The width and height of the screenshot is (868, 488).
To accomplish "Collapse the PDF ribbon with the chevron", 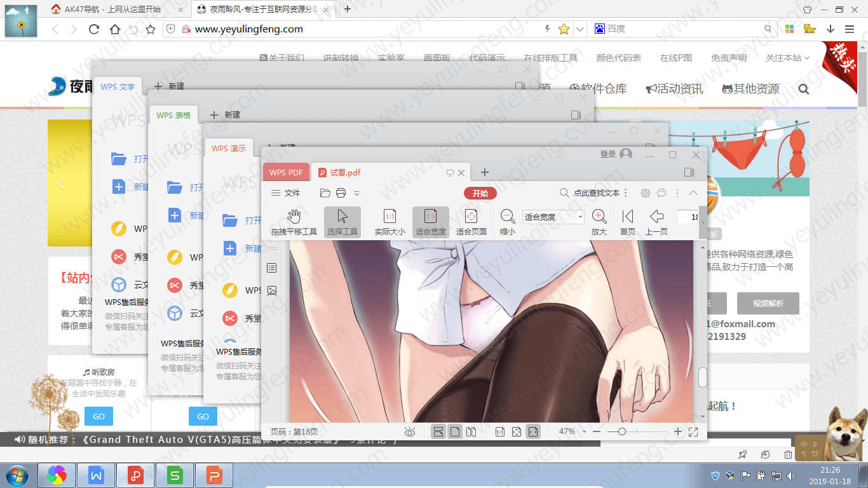I will [x=693, y=193].
